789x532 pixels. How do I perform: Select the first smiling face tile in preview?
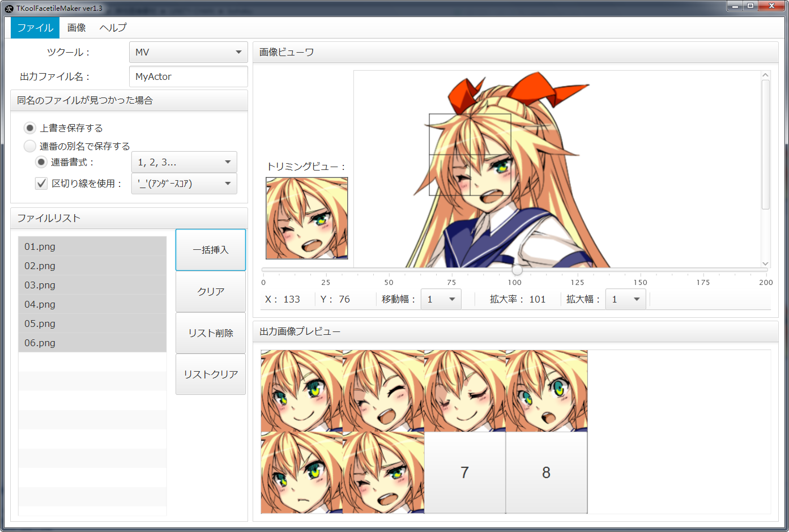point(302,391)
